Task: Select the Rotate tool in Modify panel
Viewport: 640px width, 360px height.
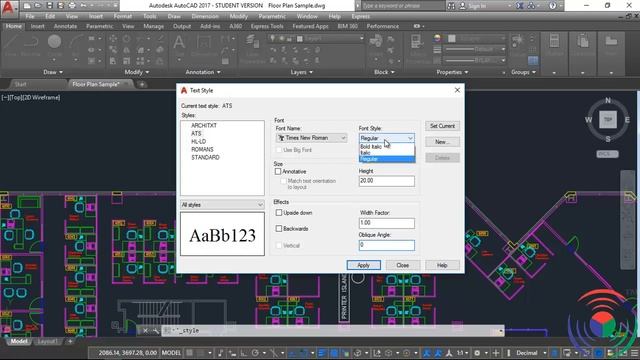Action: (127, 39)
